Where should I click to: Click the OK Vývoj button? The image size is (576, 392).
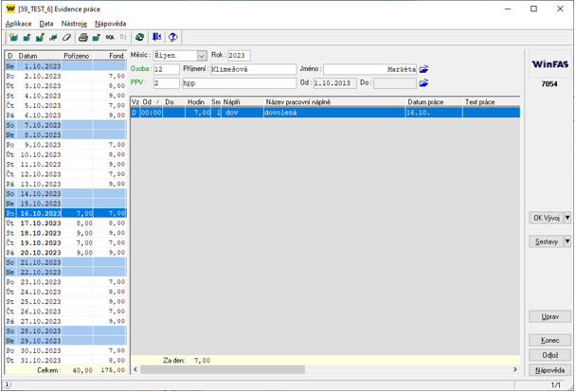click(547, 218)
